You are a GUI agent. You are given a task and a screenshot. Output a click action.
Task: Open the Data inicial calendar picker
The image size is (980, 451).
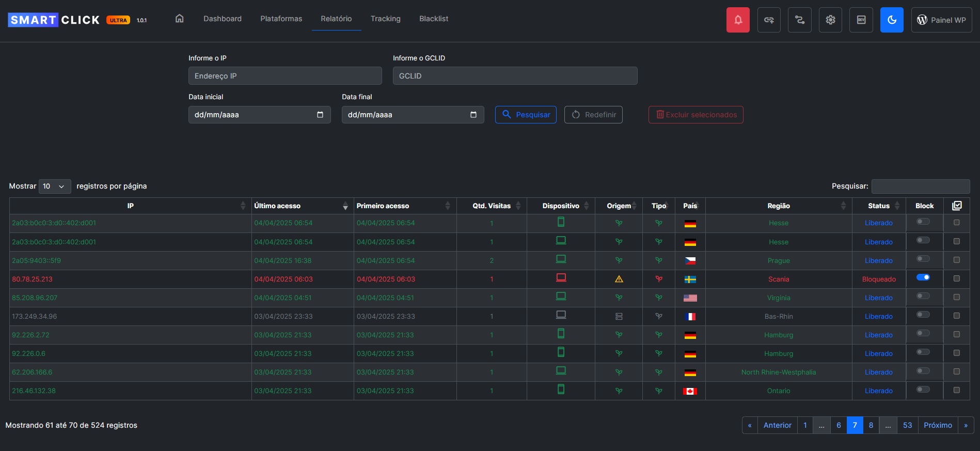(x=320, y=115)
